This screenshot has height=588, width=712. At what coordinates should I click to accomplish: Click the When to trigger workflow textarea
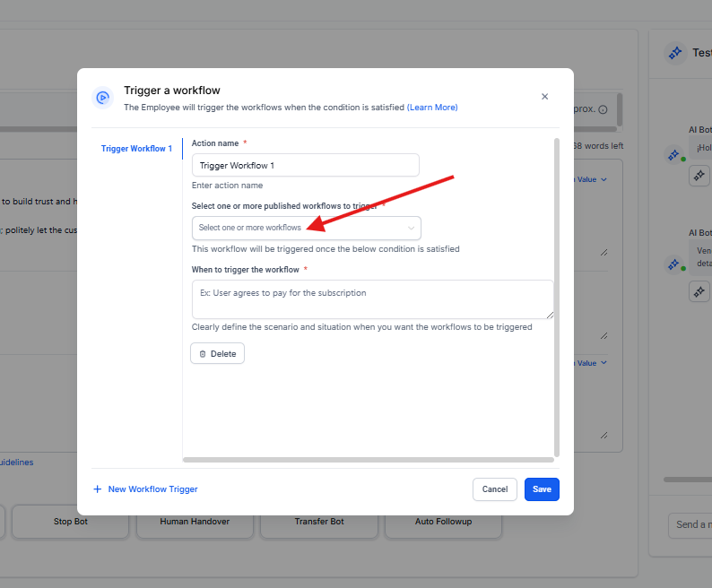pos(372,299)
